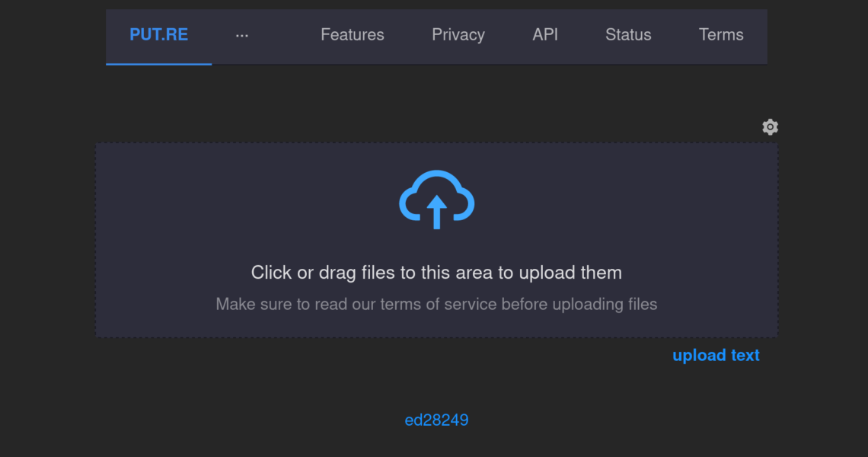
Task: Navigate to the Privacy page
Action: pyautogui.click(x=458, y=35)
